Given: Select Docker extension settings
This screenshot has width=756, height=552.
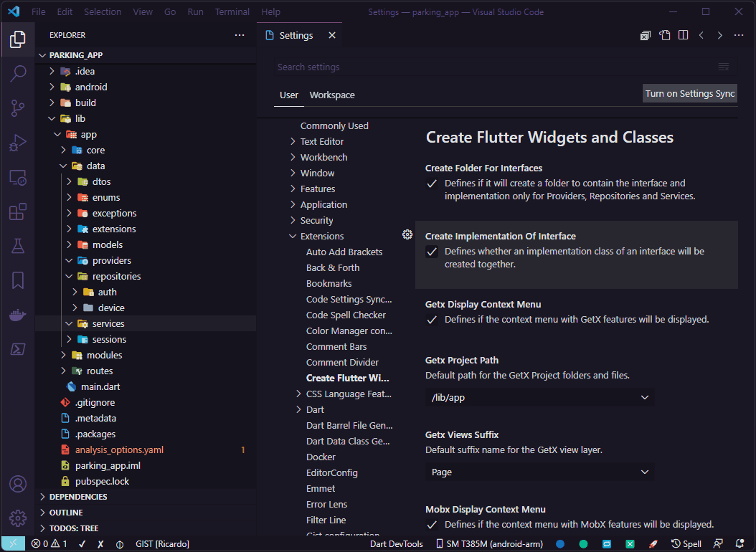Looking at the screenshot, I should click(321, 457).
